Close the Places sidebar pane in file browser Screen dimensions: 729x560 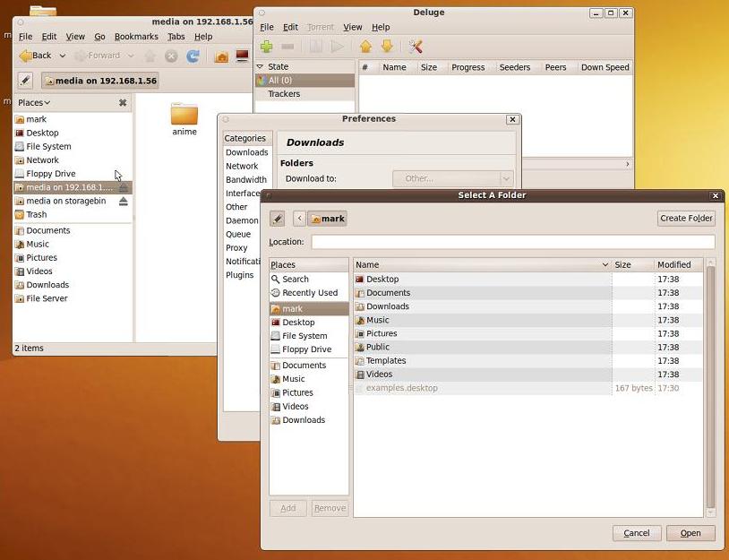pyautogui.click(x=123, y=103)
